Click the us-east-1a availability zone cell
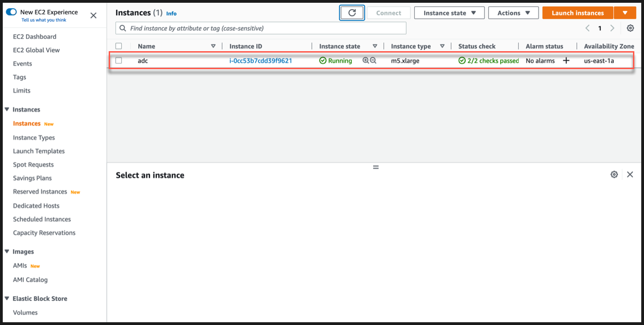 pos(599,60)
